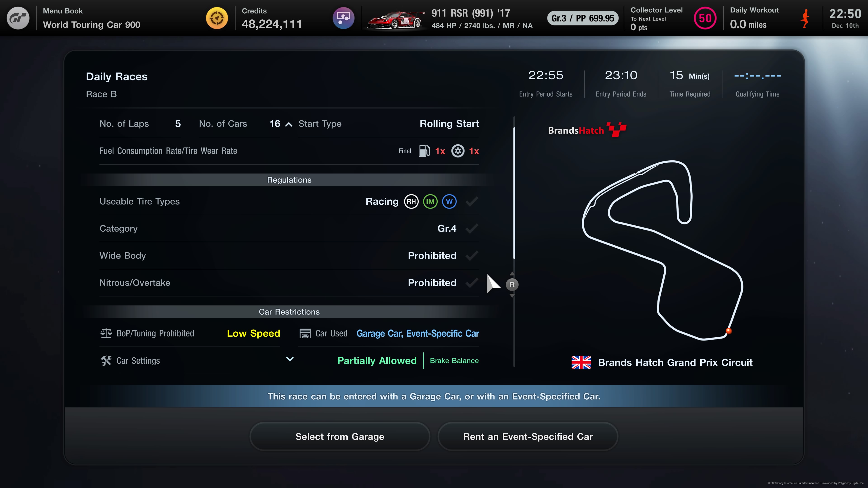
Task: Click the Select from Garage button
Action: click(x=339, y=436)
